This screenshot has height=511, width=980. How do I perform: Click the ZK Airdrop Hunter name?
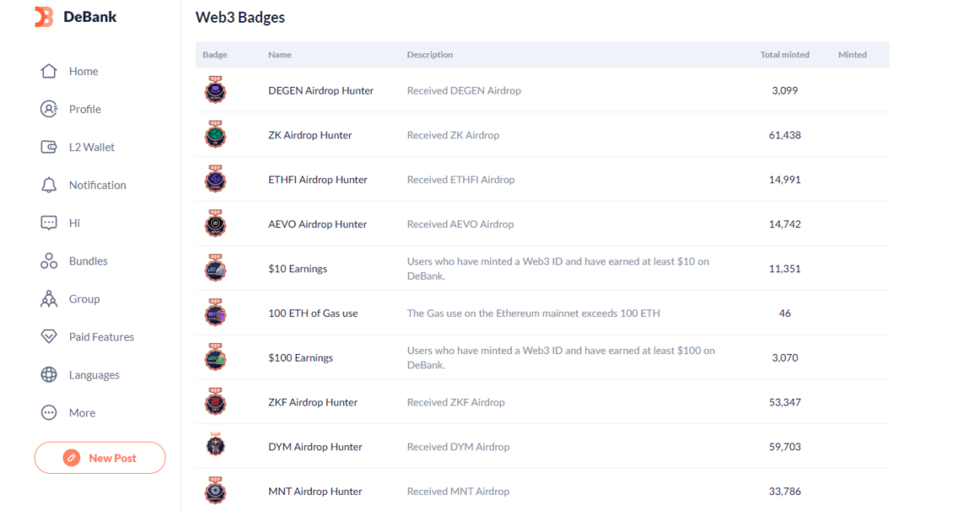[x=310, y=135]
